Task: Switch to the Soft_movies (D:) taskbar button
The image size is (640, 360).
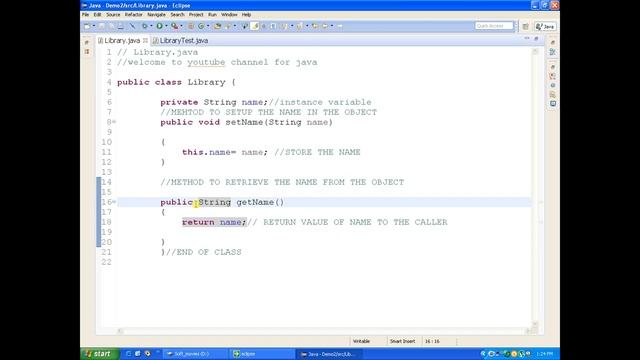Action: point(196,354)
